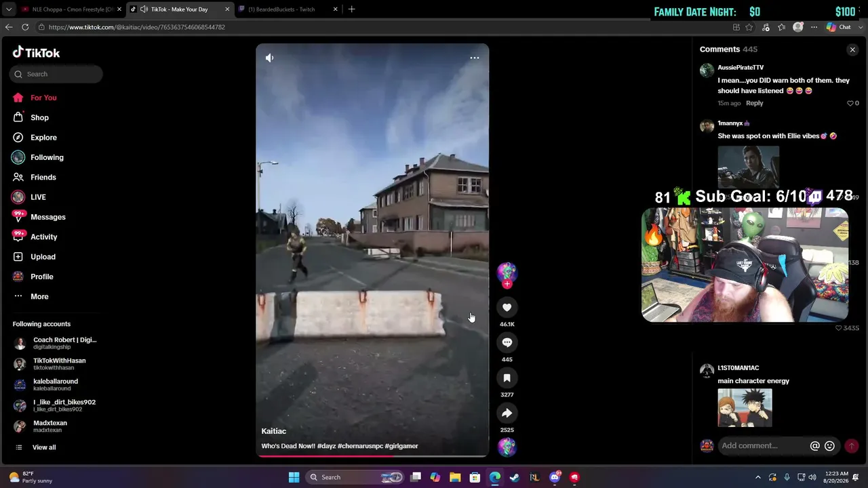Open the Windows Start menu
The width and height of the screenshot is (868, 488).
[294, 477]
